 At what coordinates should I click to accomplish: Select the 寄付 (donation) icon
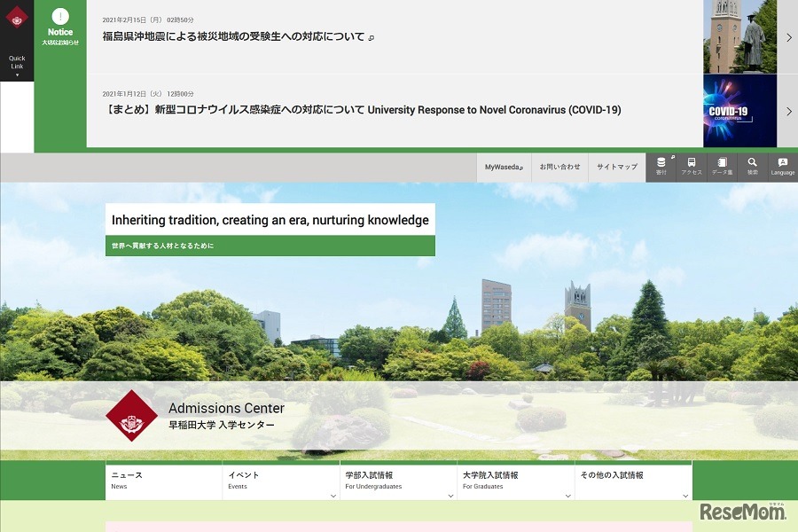[661, 165]
